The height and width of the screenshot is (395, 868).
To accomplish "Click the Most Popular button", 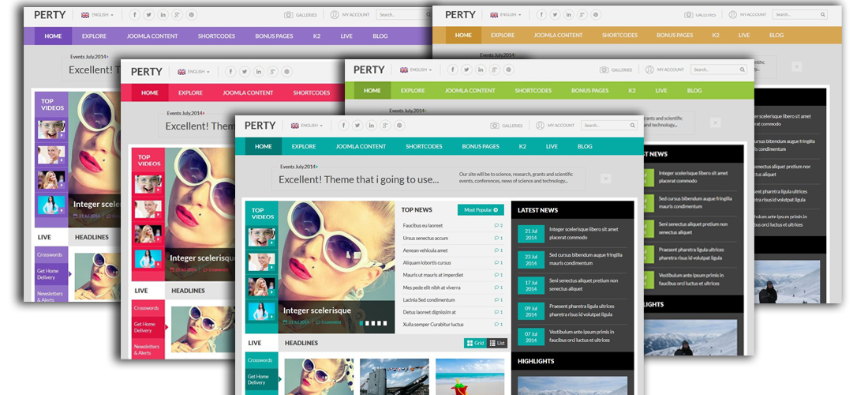I will coord(480,210).
